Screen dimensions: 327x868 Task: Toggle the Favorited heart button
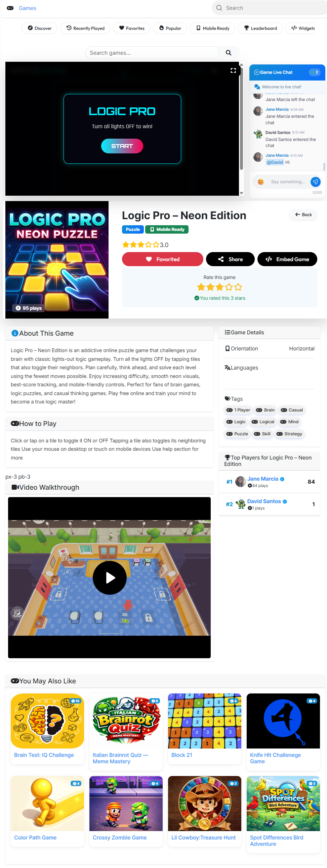(162, 259)
